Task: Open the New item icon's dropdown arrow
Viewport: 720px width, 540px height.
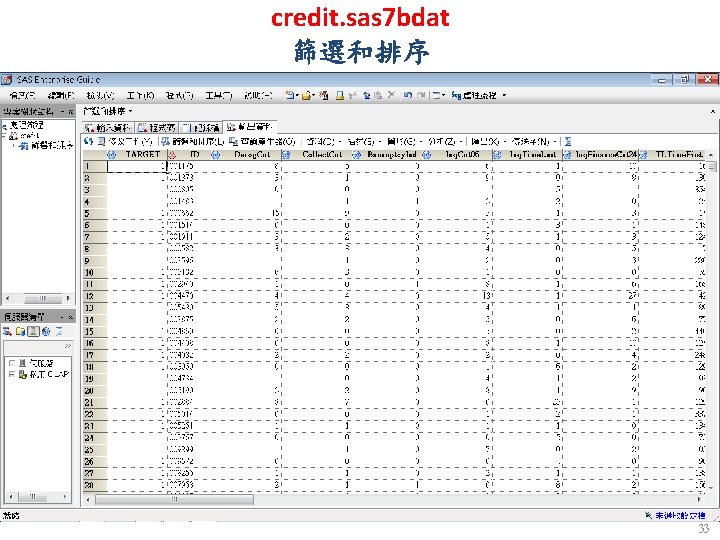Action: [297, 95]
